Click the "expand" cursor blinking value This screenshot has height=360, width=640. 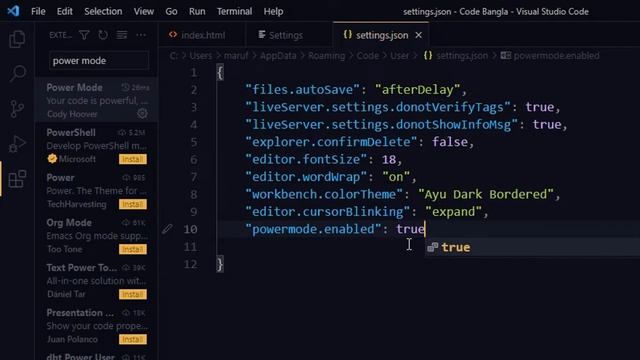[x=453, y=211]
